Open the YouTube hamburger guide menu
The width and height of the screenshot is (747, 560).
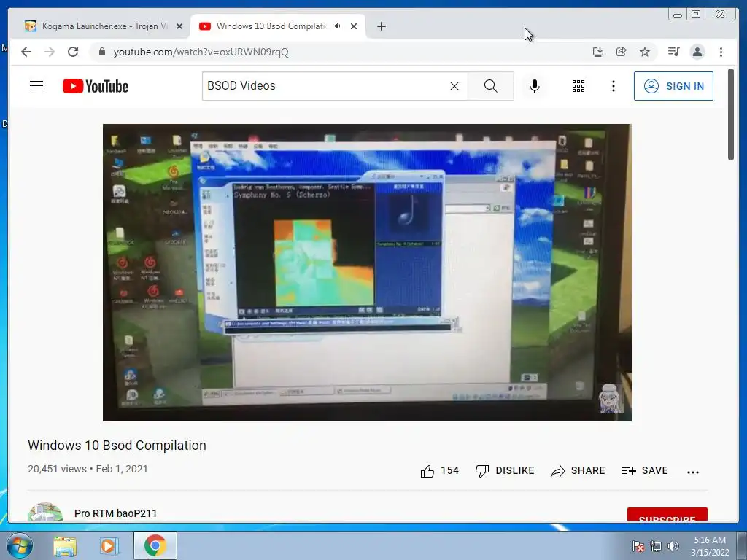tap(36, 86)
